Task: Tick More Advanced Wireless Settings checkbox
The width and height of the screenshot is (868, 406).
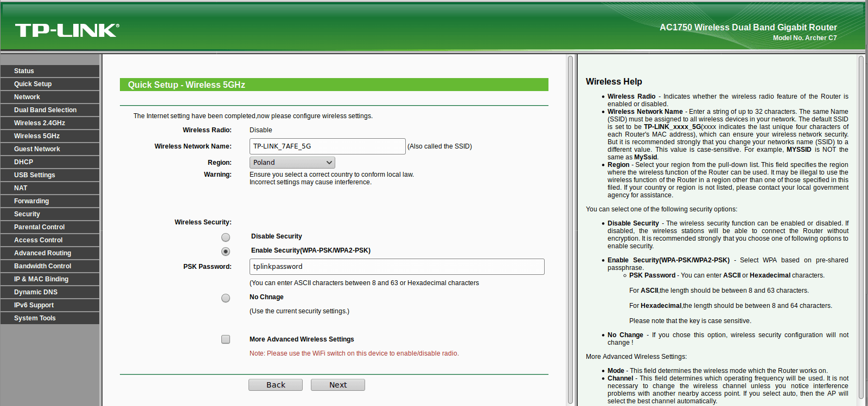Action: click(226, 339)
